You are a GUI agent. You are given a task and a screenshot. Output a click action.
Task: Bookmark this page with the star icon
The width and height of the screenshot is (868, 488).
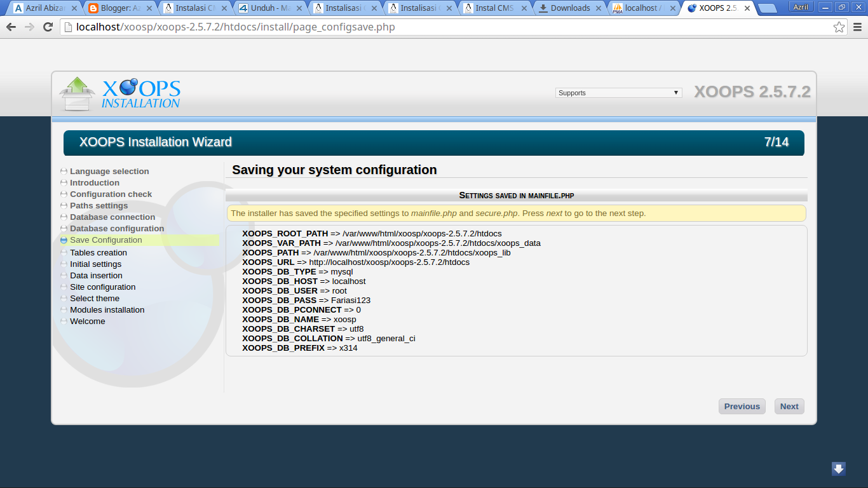pyautogui.click(x=839, y=27)
